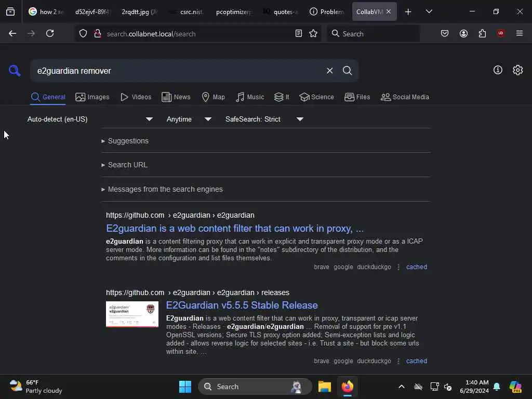Click the SearXNG magnifier logo
Image resolution: width=532 pixels, height=399 pixels.
pyautogui.click(x=15, y=71)
